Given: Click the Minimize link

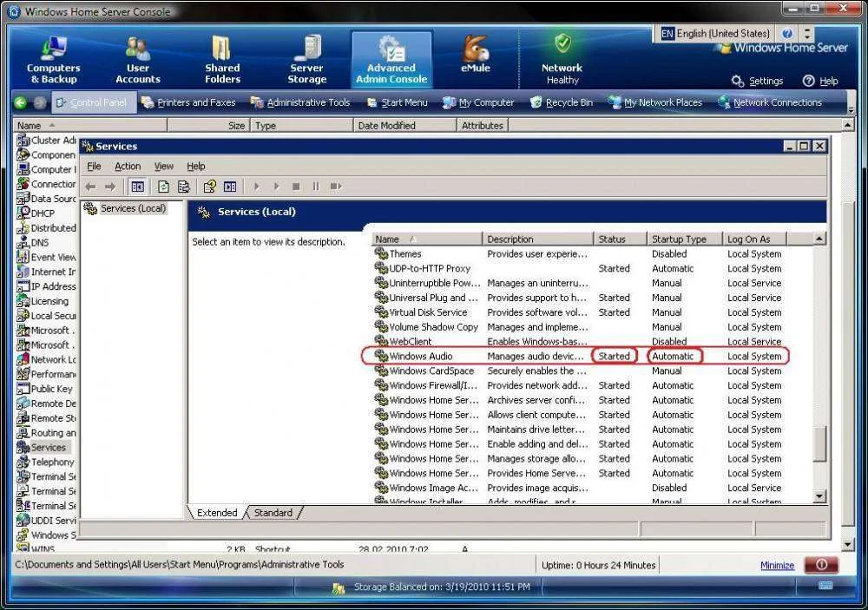Looking at the screenshot, I should tap(777, 565).
